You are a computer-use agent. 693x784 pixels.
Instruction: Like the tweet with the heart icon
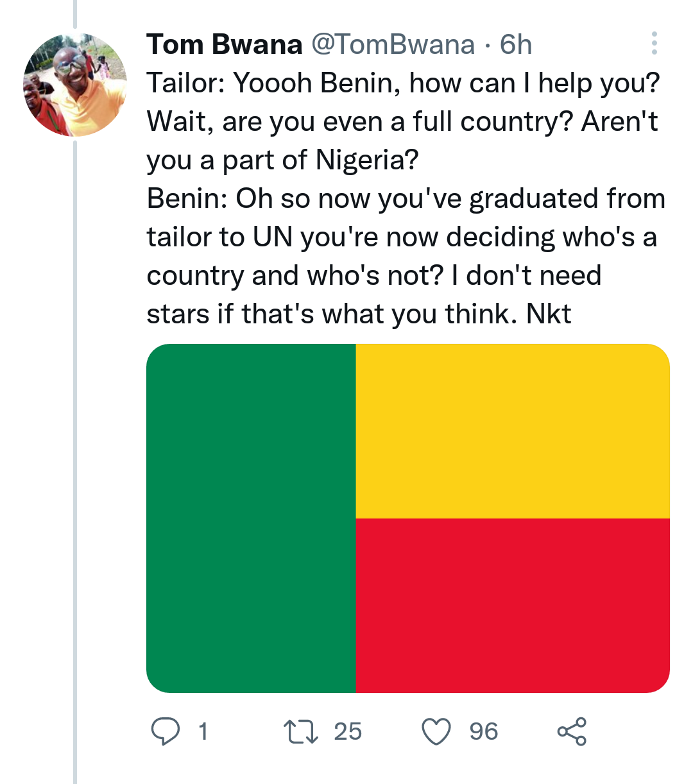pyautogui.click(x=436, y=731)
